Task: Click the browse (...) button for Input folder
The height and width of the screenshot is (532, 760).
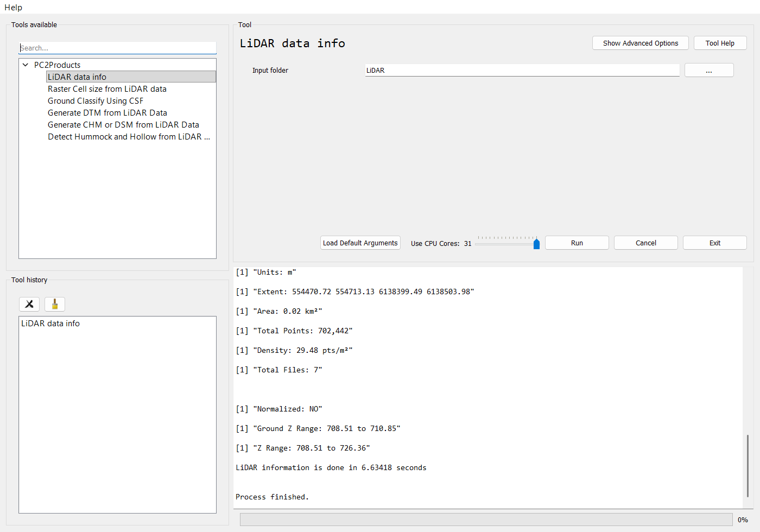Action: pyautogui.click(x=709, y=70)
